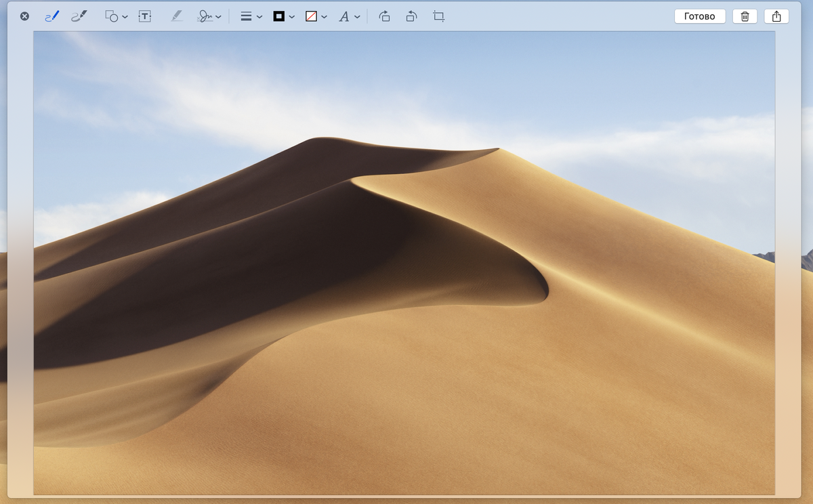
Task: Open the Sign signature menu
Action: (x=209, y=16)
